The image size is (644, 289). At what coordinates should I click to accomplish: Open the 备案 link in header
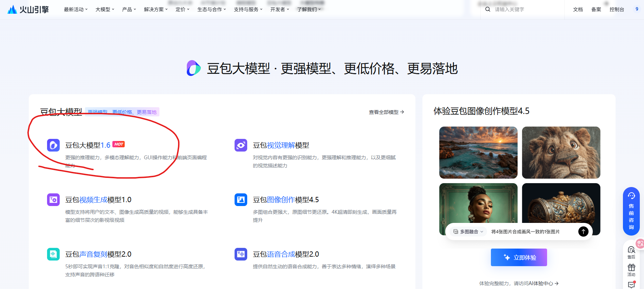(x=596, y=9)
